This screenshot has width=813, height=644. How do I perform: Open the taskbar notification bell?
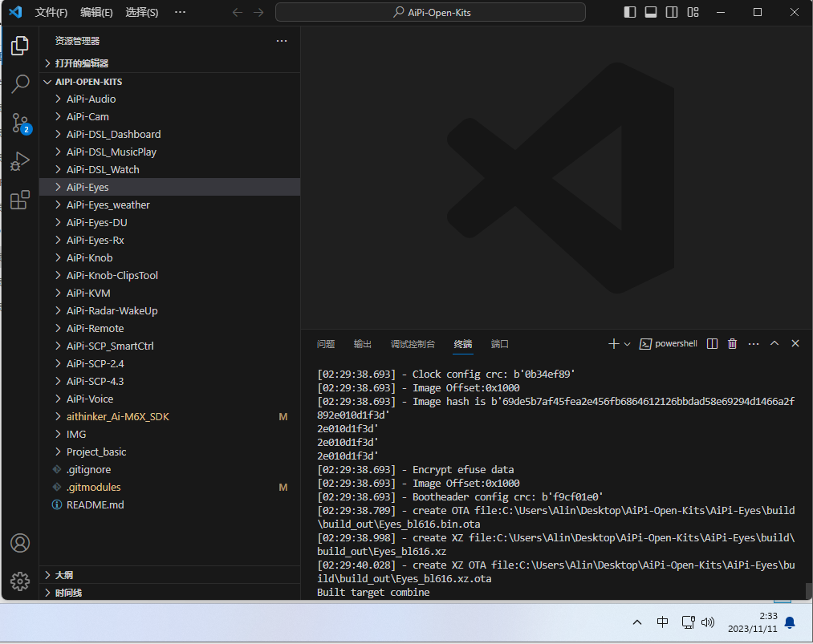[790, 622]
